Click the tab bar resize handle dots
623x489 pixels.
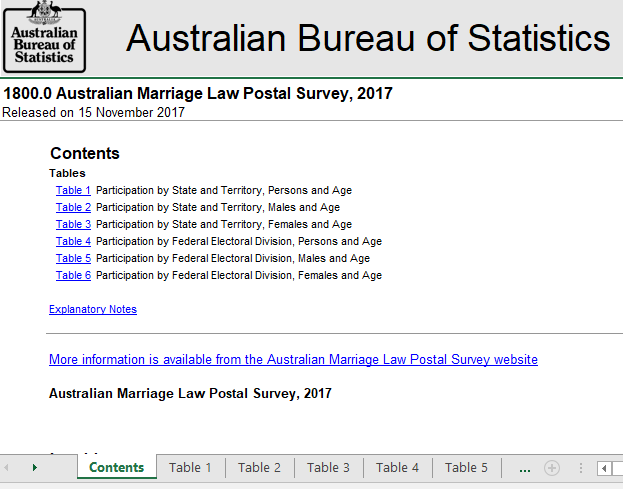coord(580,468)
